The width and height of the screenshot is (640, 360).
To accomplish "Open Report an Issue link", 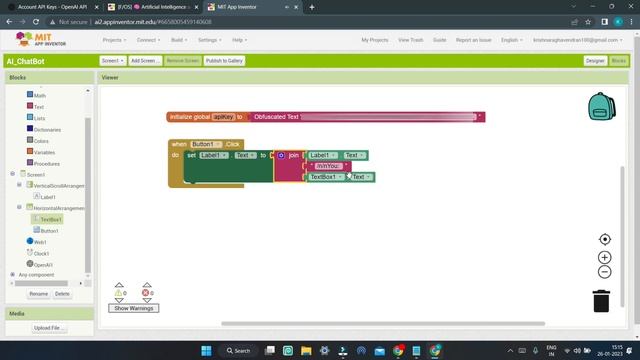I will 473,40.
